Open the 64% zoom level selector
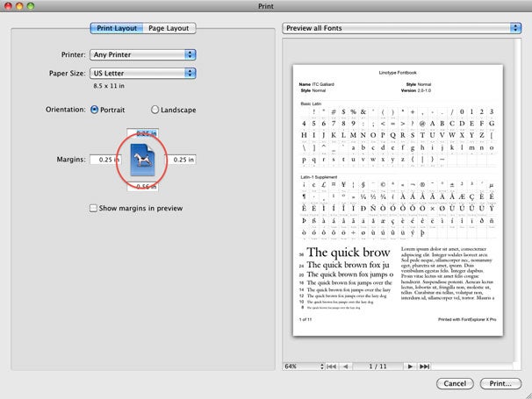Viewport: 532px width, 399px height. [304, 367]
